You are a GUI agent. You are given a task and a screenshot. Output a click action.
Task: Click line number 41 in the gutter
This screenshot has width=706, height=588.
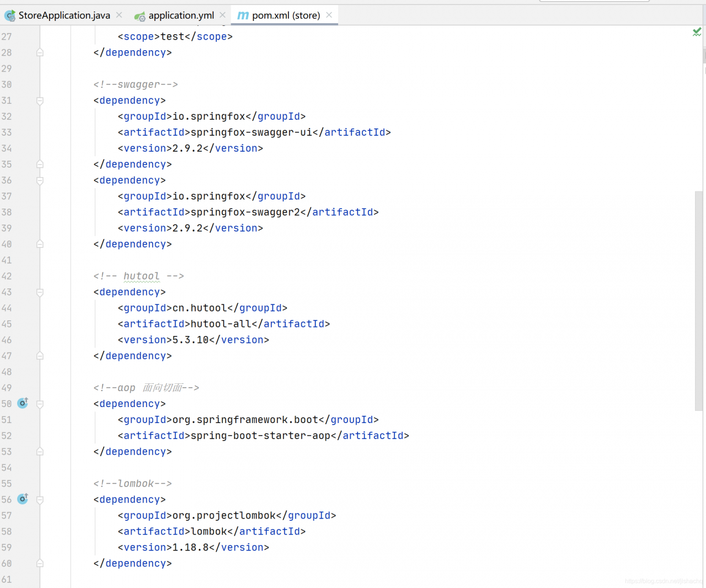point(7,260)
